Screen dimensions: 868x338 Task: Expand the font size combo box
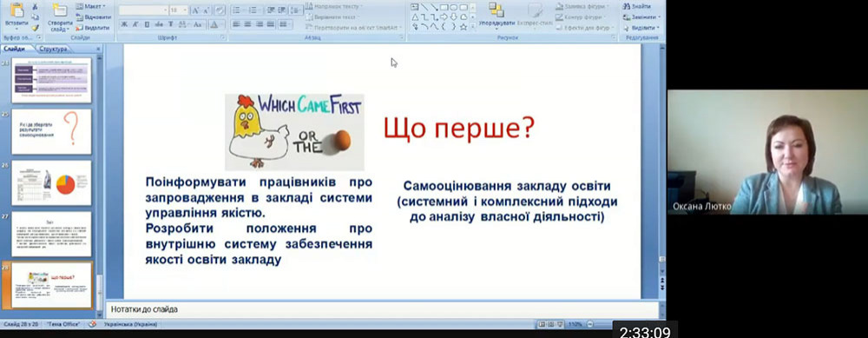(179, 10)
